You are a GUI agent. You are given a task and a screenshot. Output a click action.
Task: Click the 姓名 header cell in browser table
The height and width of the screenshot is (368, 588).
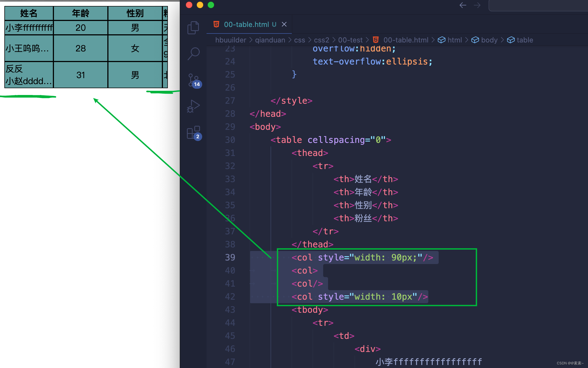(29, 13)
